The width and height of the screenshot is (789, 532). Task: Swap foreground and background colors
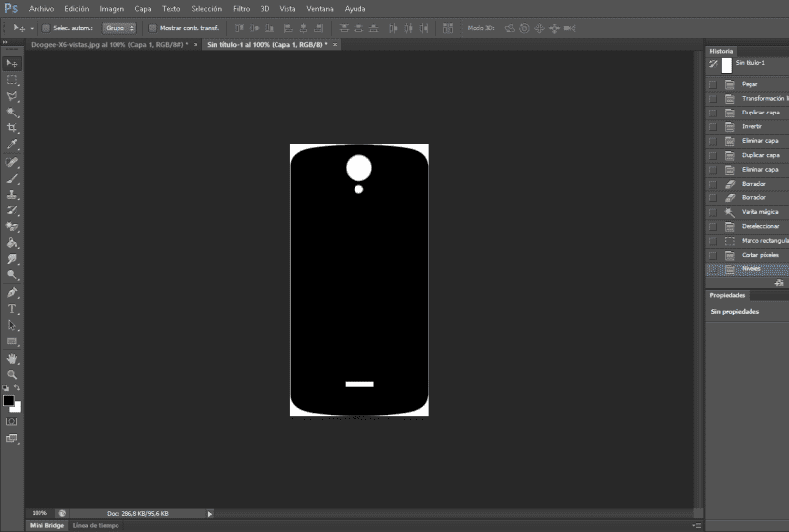coord(17,388)
